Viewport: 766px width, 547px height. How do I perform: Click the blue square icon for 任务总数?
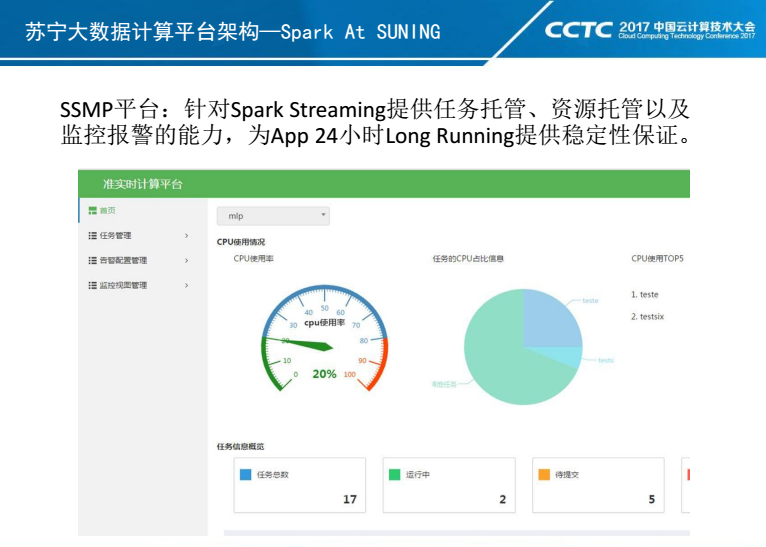click(x=246, y=474)
